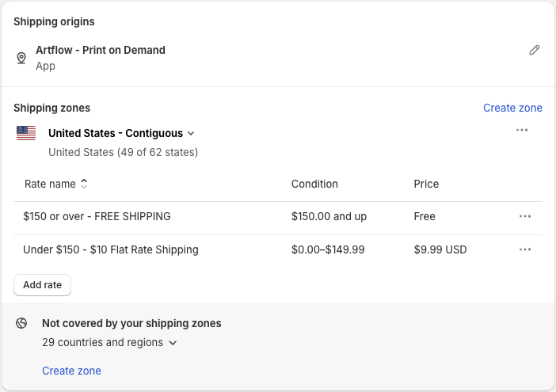Sort rates using the Rate name arrows
Viewport: 556px width, 392px height.
pos(84,184)
